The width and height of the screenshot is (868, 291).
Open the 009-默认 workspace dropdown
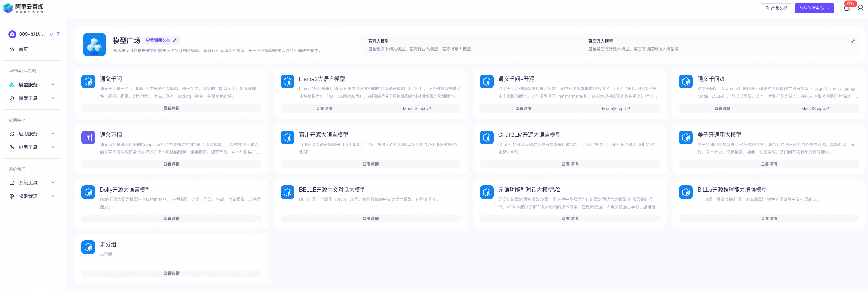tap(51, 34)
